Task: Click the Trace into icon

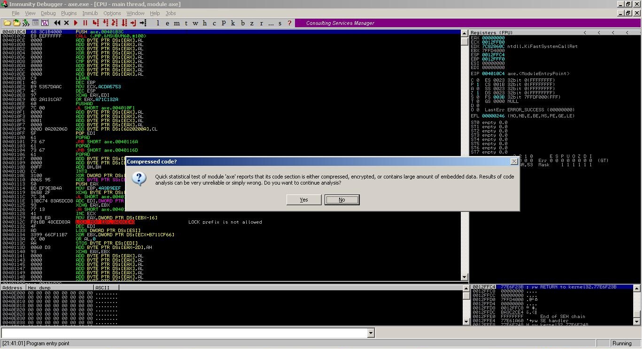Action: 114,23
